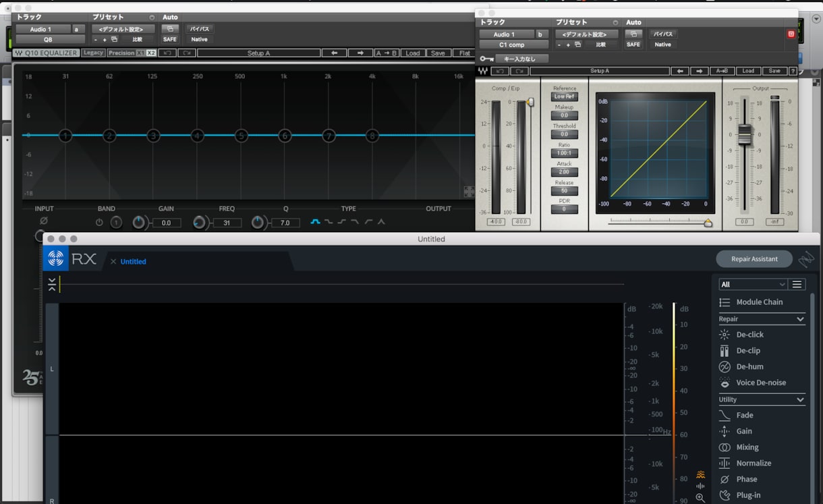Toggle the bypass button in the Q10 window
The height and width of the screenshot is (504, 823).
(x=199, y=29)
